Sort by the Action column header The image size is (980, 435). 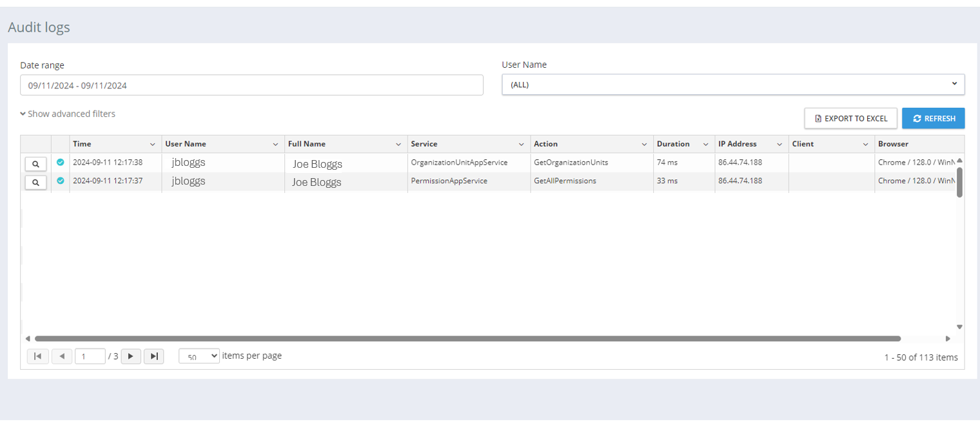(546, 144)
